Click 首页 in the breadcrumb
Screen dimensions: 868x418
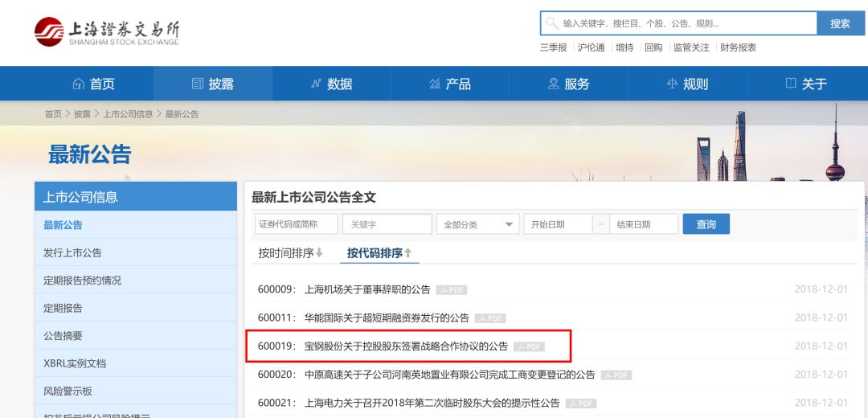point(53,114)
